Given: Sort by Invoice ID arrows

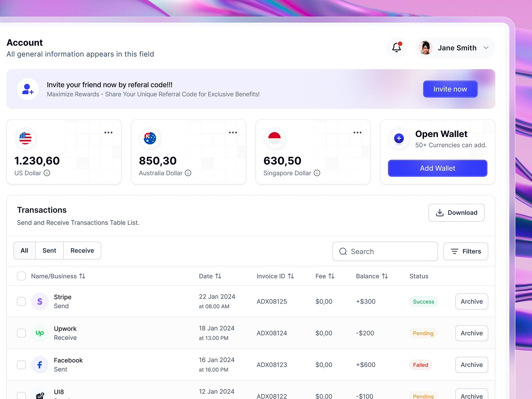Looking at the screenshot, I should click(x=291, y=276).
